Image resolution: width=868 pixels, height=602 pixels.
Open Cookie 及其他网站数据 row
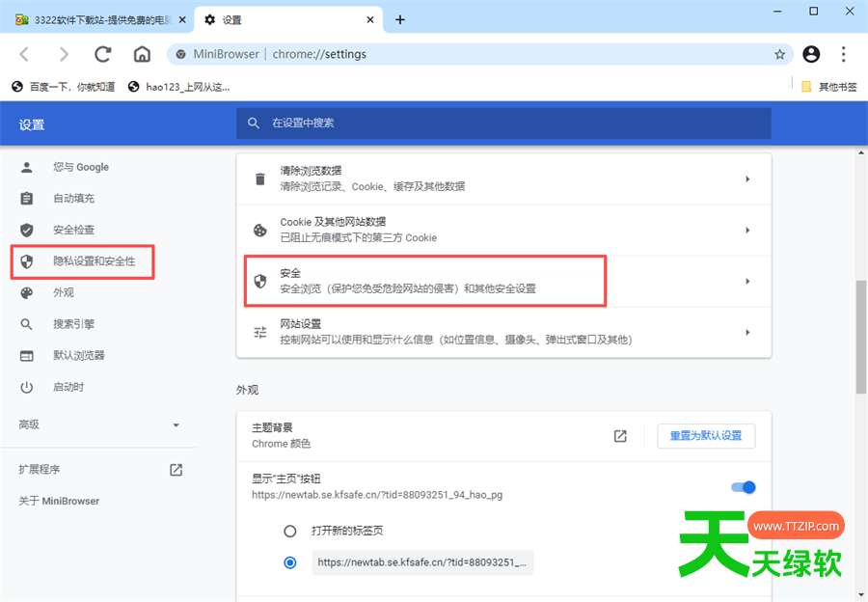[x=503, y=230]
